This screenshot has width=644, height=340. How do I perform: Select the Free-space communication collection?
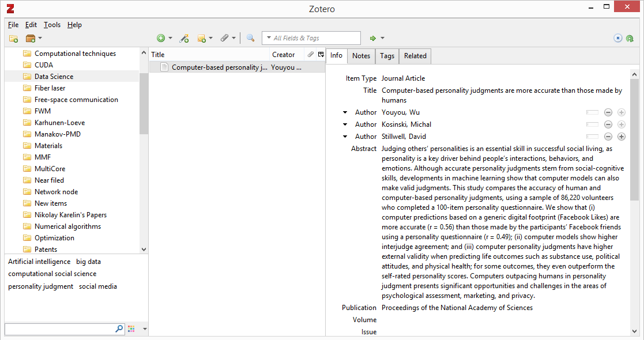(x=76, y=99)
